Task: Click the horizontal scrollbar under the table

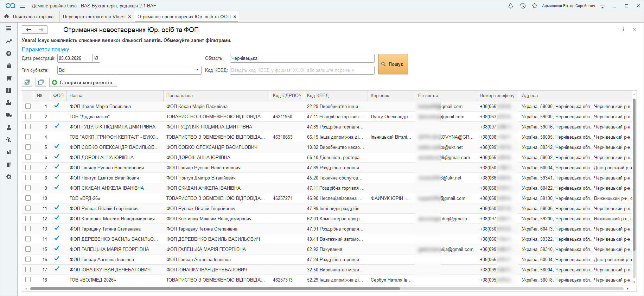Action: tap(215, 289)
